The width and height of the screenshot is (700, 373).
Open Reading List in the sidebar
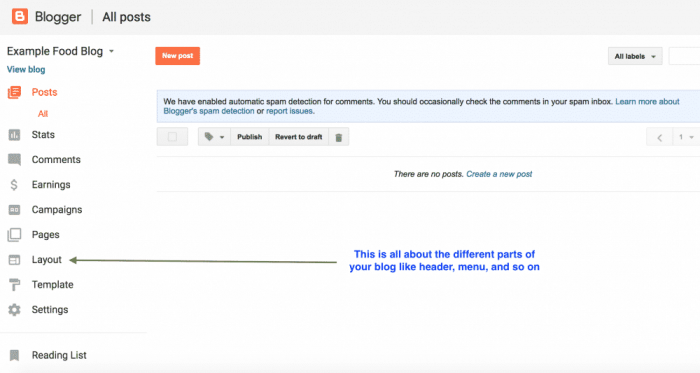pos(59,356)
